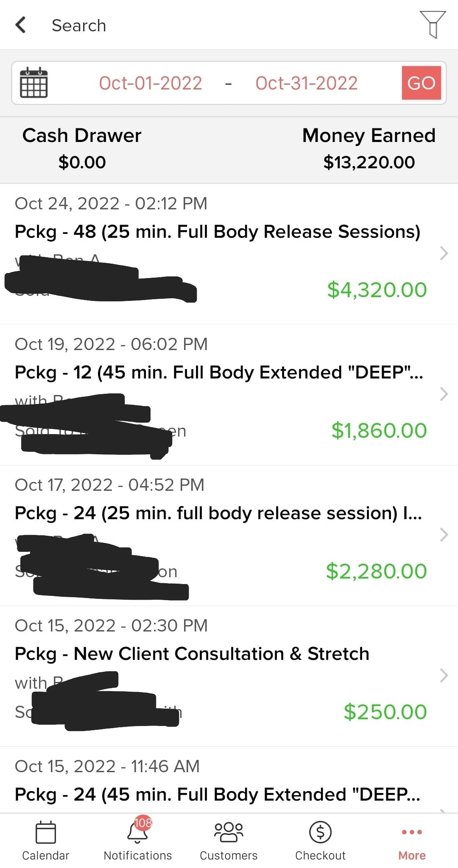
Task: Tap the Cash Drawer amount
Action: click(82, 162)
